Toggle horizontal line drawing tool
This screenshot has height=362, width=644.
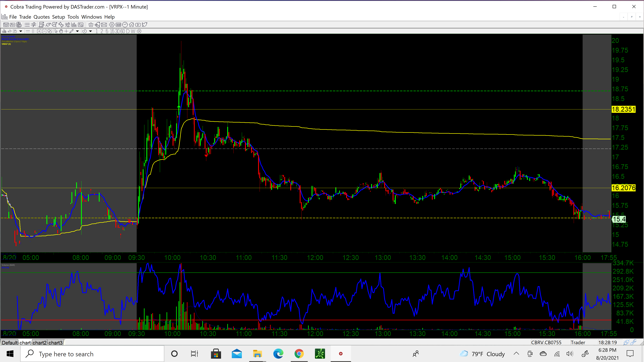coord(28,31)
